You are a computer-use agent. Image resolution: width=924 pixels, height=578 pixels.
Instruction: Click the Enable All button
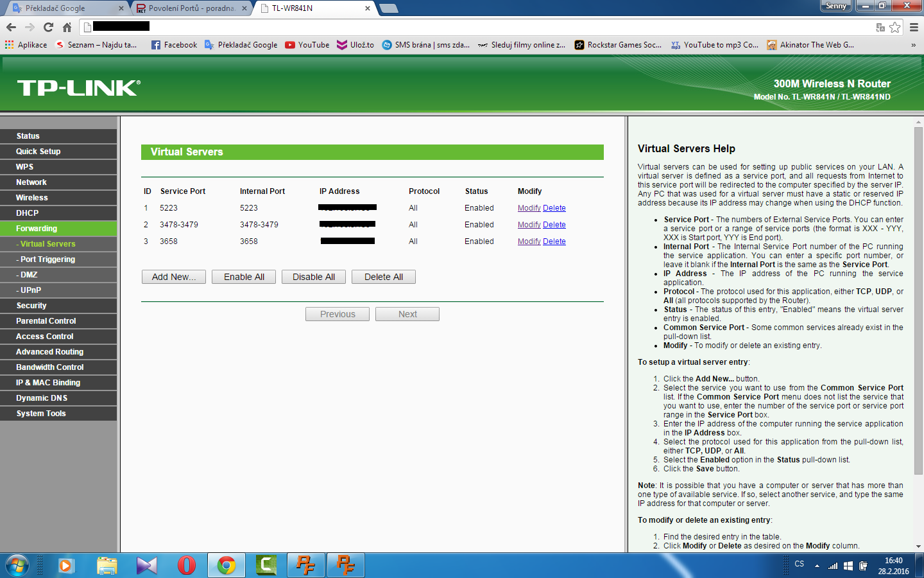click(244, 277)
